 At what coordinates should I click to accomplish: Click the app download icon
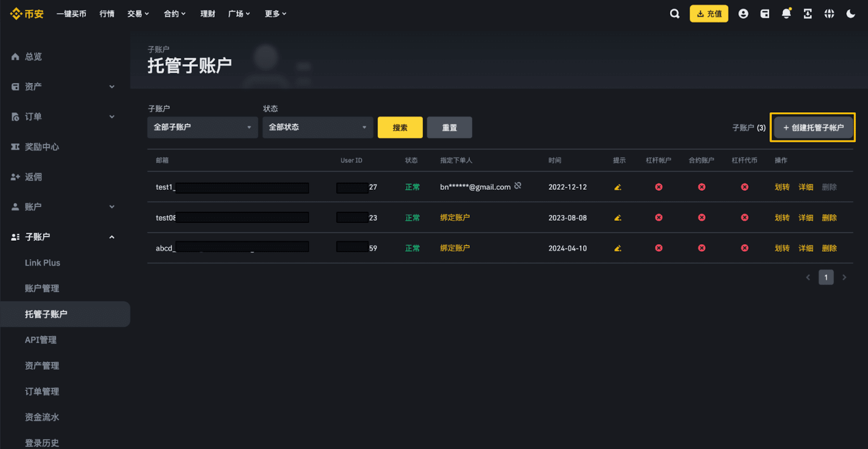tap(808, 14)
